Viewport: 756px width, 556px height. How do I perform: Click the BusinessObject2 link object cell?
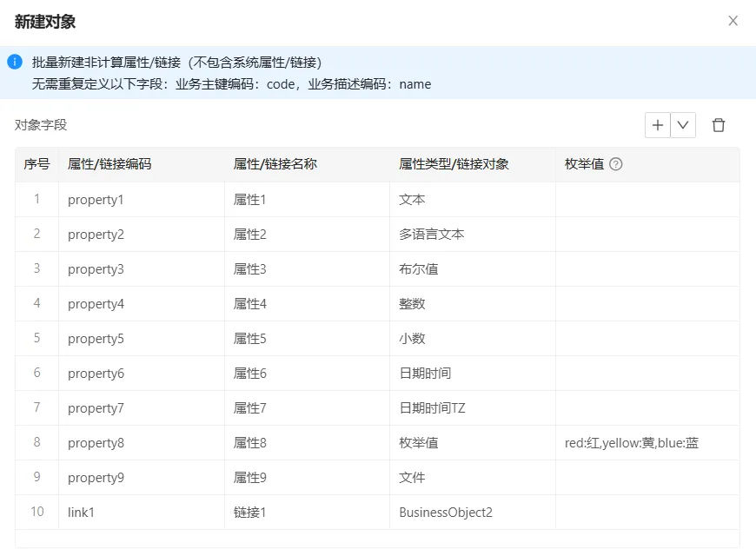point(471,513)
